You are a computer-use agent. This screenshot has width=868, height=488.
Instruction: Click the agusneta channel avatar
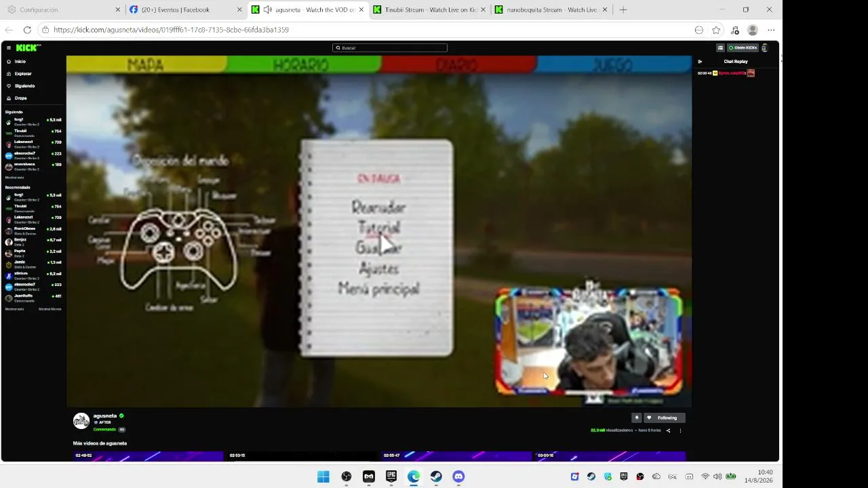click(x=81, y=421)
